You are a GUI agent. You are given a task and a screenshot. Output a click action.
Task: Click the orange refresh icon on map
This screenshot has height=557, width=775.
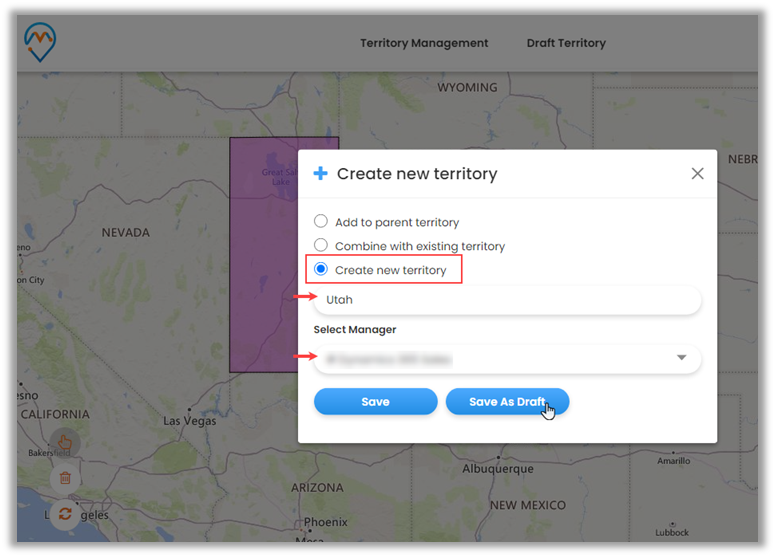pos(65,513)
